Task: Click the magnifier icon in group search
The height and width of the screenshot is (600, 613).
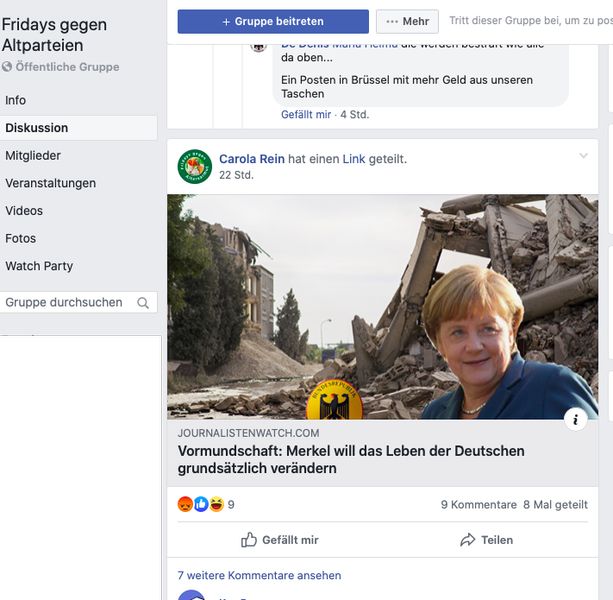Action: (x=143, y=303)
